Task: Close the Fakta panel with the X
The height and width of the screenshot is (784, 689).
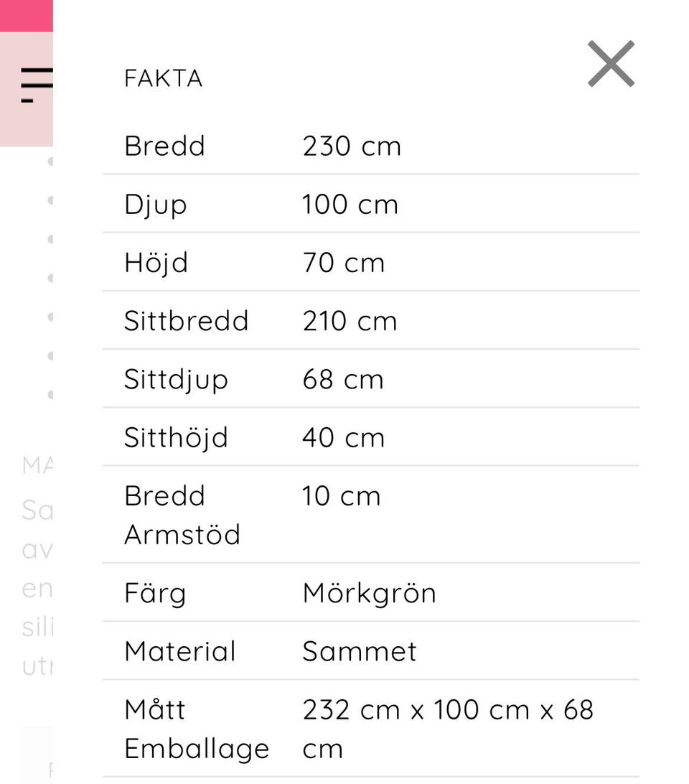Action: [x=611, y=64]
